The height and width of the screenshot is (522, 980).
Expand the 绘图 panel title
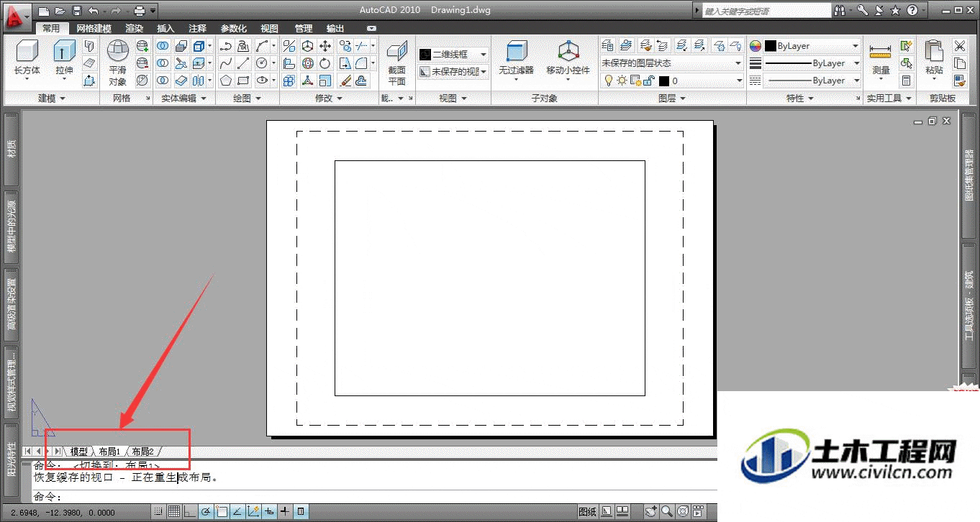(x=248, y=99)
